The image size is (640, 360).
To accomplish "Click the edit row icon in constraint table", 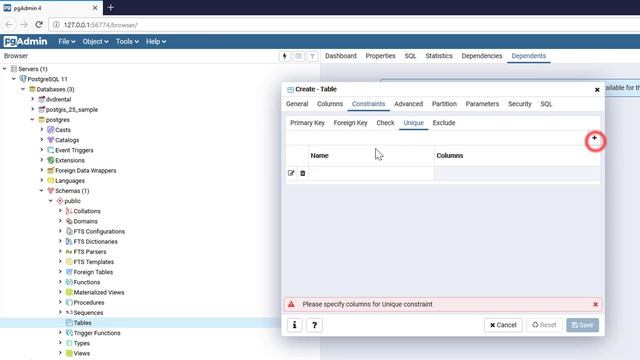I will pos(291,173).
